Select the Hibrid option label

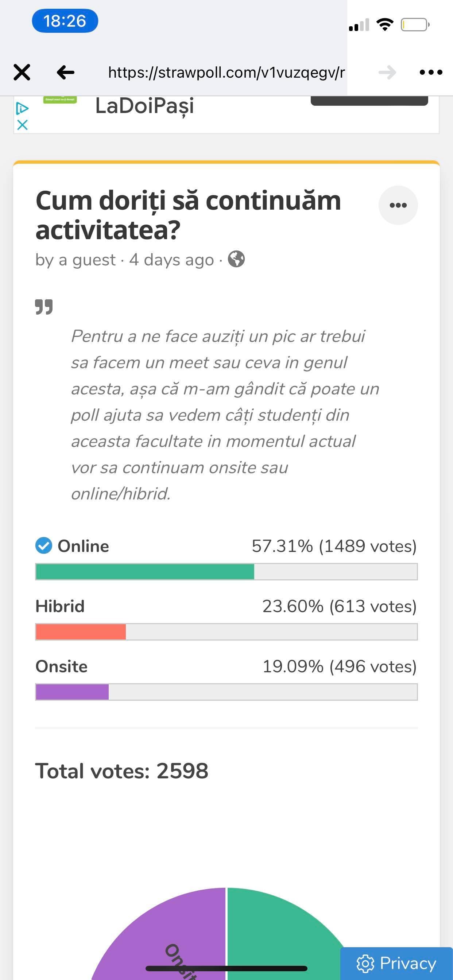(60, 606)
